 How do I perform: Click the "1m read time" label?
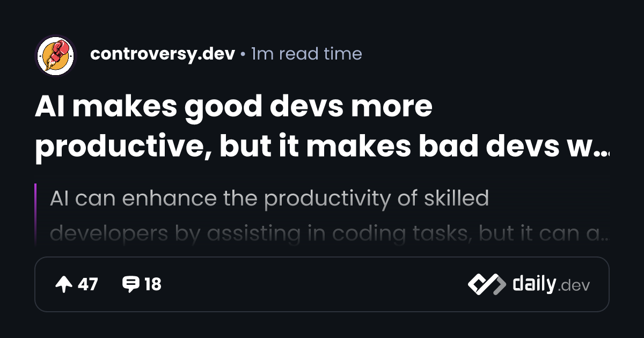(x=306, y=54)
